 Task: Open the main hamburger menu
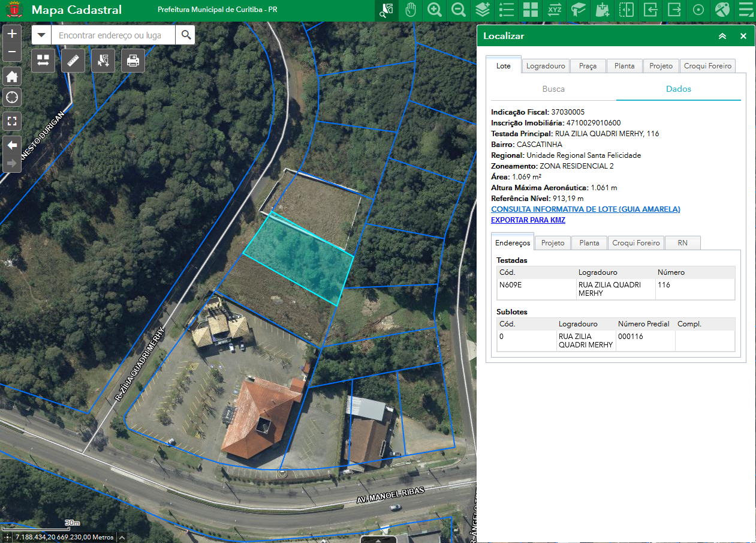746,10
